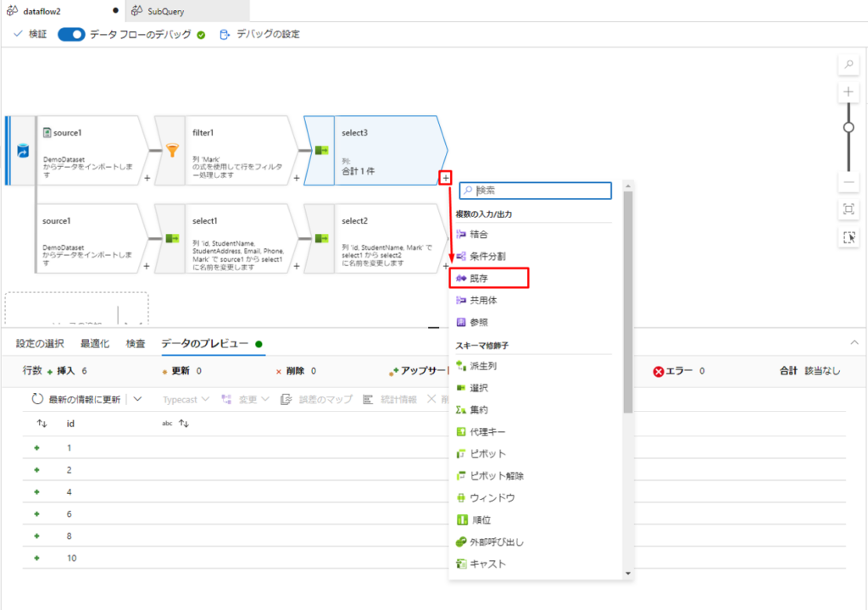This screenshot has height=610, width=868.
Task: Focus the transformation 検索 search box
Action: (x=536, y=191)
